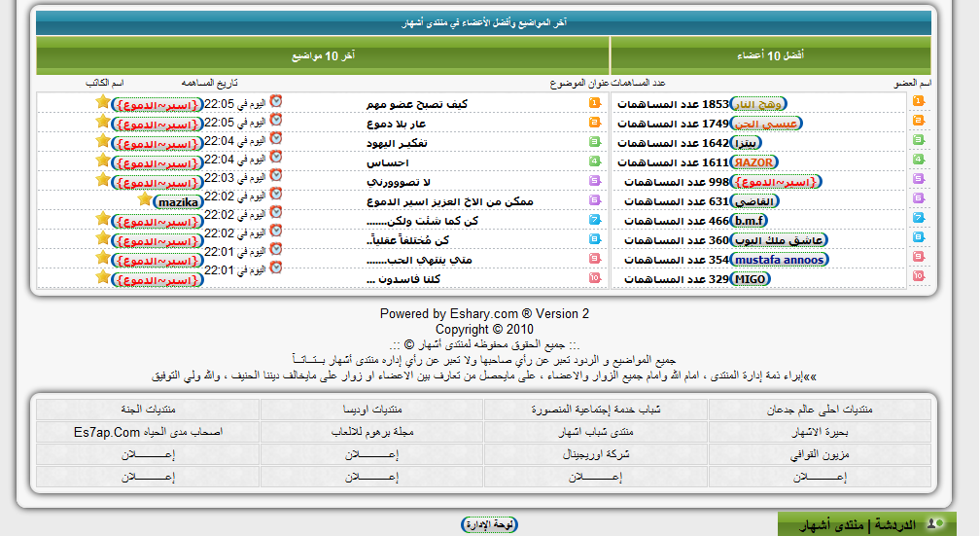This screenshot has width=980, height=536.
Task: Visit partner مزيون القوافي
Action: [820, 454]
